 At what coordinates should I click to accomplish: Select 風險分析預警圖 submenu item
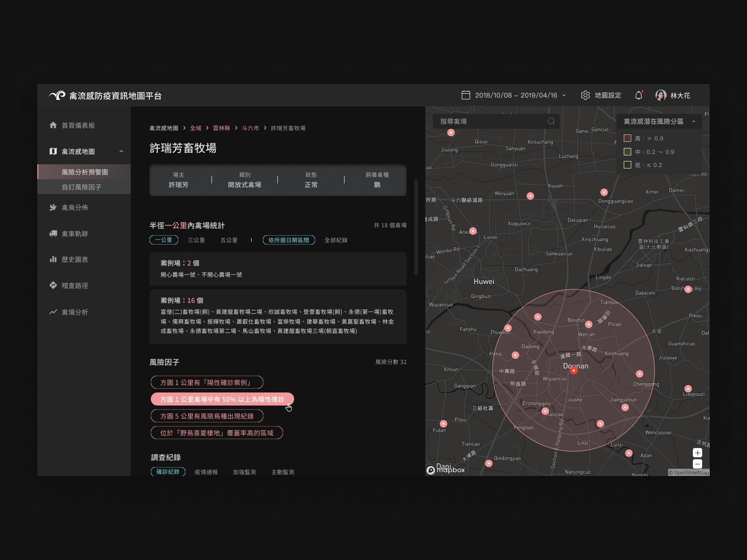click(84, 172)
